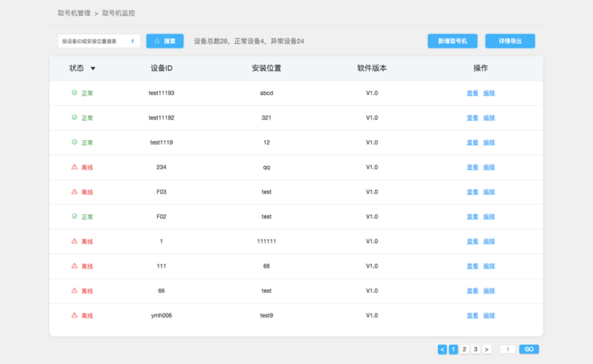View device ymh006

coord(472,316)
